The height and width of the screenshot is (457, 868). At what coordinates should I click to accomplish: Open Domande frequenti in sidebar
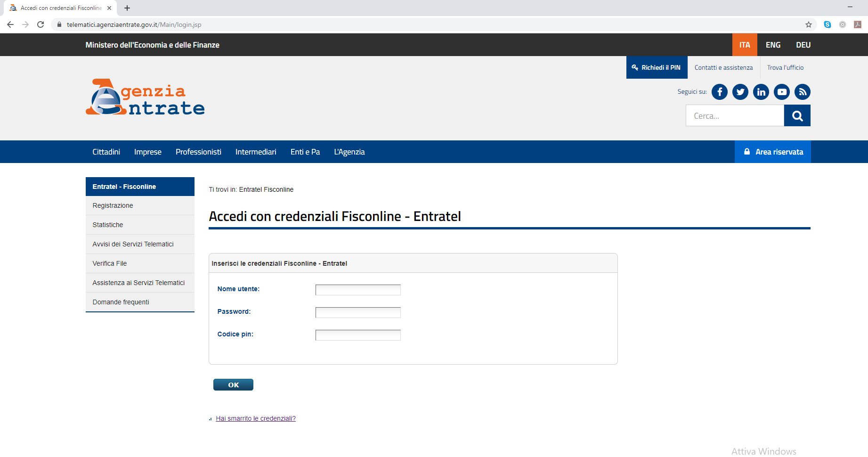click(140, 302)
